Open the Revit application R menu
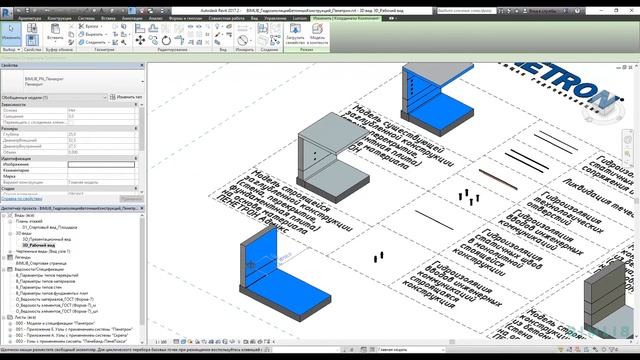640x360 pixels. click(6, 13)
